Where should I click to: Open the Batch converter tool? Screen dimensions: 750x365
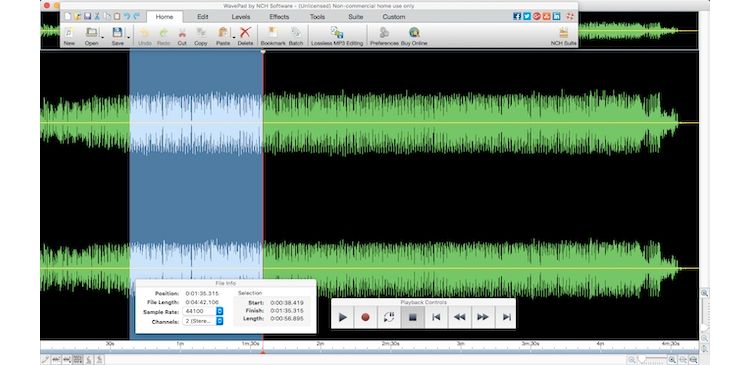pos(296,36)
